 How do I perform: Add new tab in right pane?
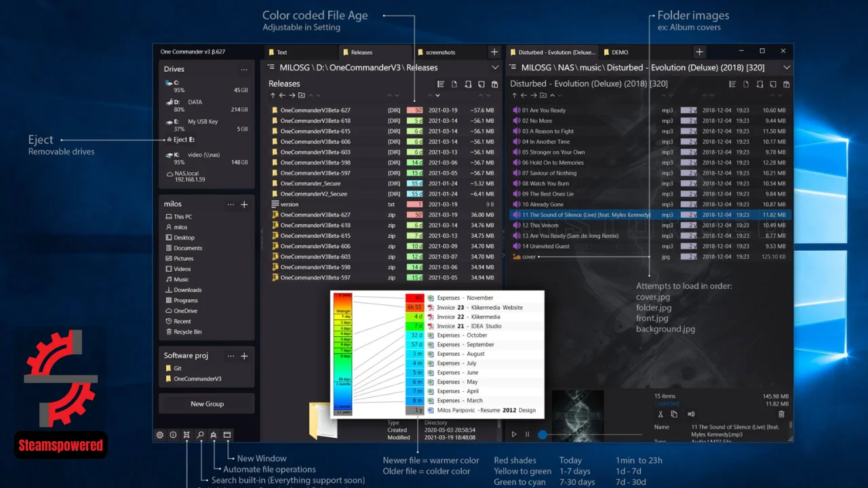click(699, 52)
